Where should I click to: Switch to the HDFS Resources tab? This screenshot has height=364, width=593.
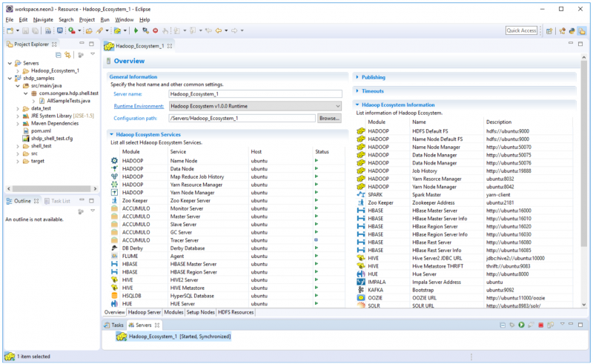236,312
